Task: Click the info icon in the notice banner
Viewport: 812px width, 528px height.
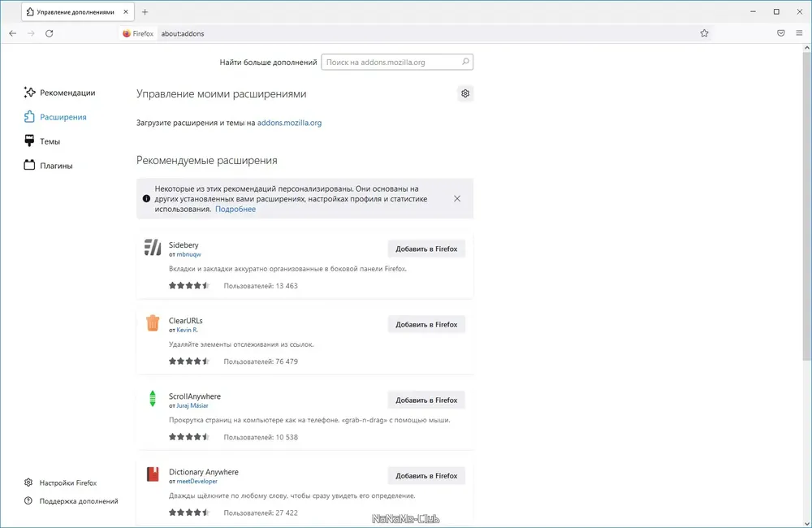Action: [x=146, y=198]
